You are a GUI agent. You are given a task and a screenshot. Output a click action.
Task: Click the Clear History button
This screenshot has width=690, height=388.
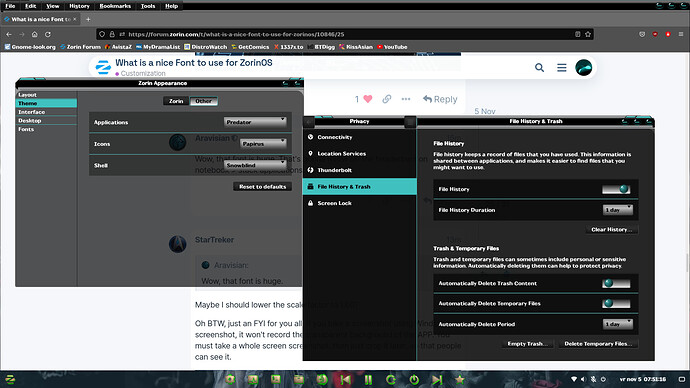[x=612, y=229]
